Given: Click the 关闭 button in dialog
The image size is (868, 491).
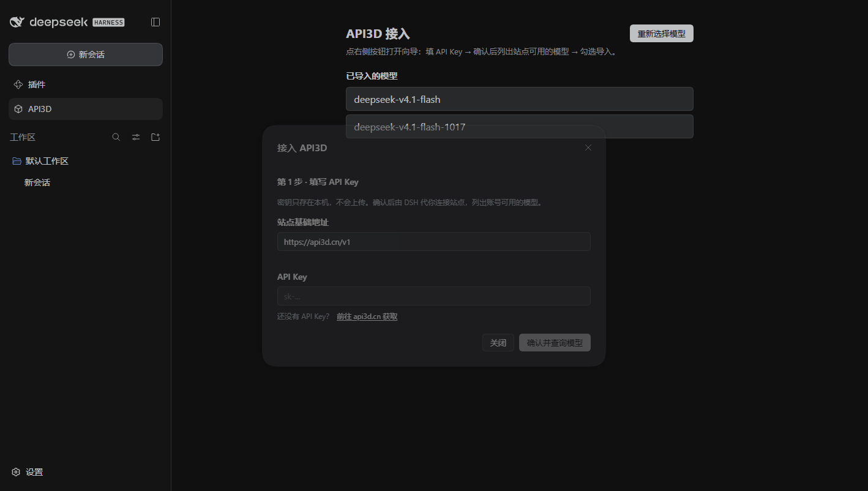Looking at the screenshot, I should tap(498, 343).
